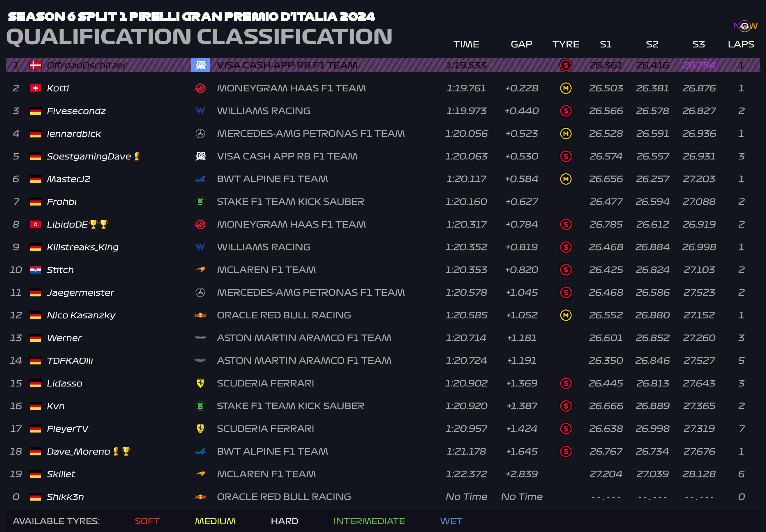Click the SOFT label in available tyres
Image resolution: width=766 pixels, height=532 pixels.
147,521
